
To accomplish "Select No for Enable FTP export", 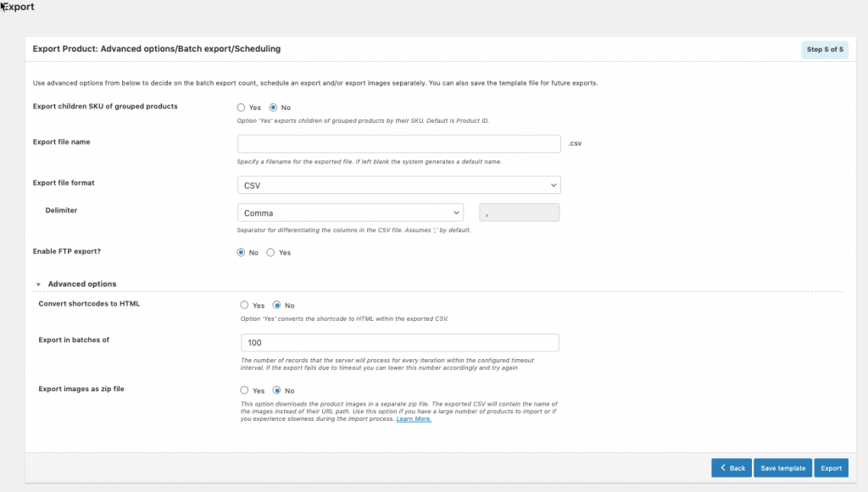I will click(241, 252).
